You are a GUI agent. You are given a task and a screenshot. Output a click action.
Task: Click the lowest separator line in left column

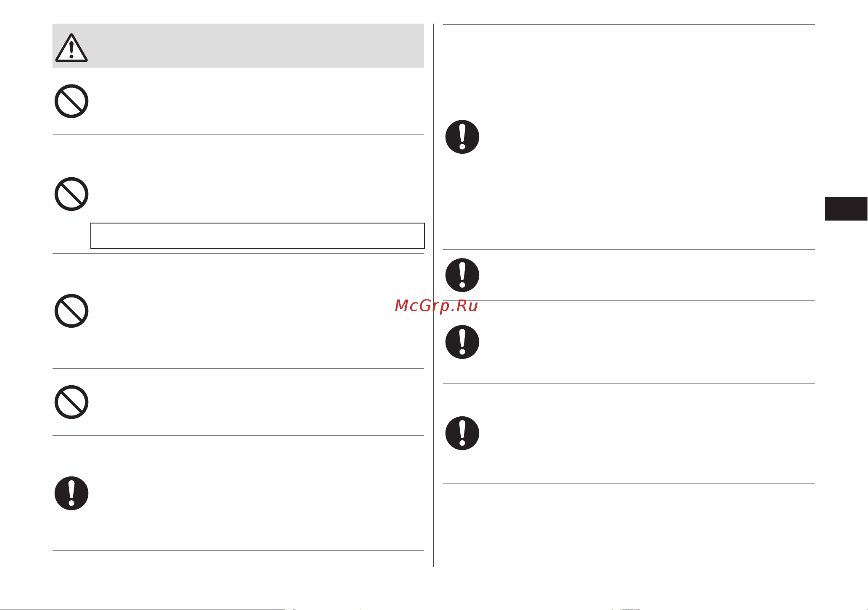238,551
